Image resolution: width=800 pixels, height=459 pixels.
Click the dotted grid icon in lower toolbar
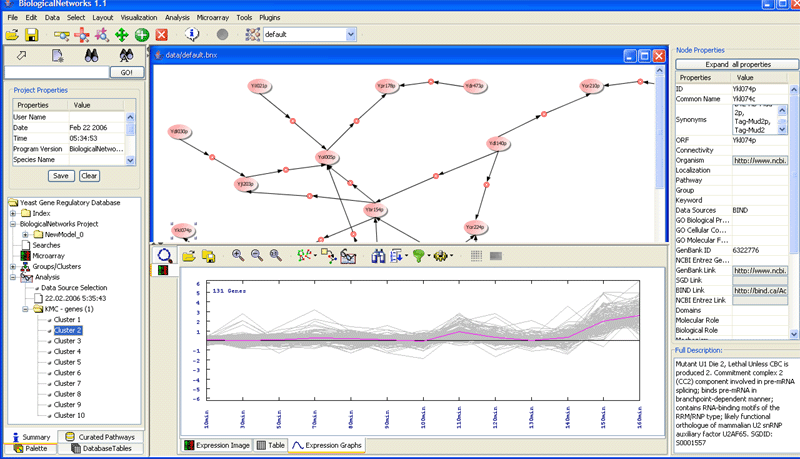[x=476, y=256]
